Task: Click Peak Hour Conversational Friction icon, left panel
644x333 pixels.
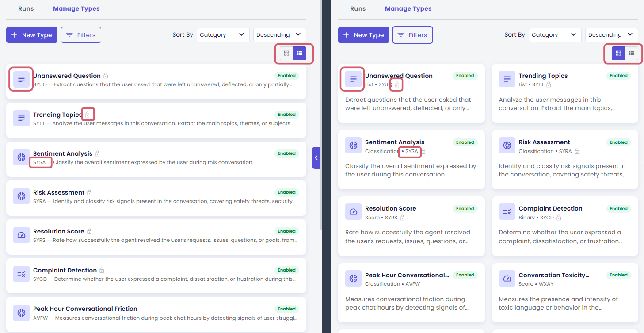Action: point(21,313)
